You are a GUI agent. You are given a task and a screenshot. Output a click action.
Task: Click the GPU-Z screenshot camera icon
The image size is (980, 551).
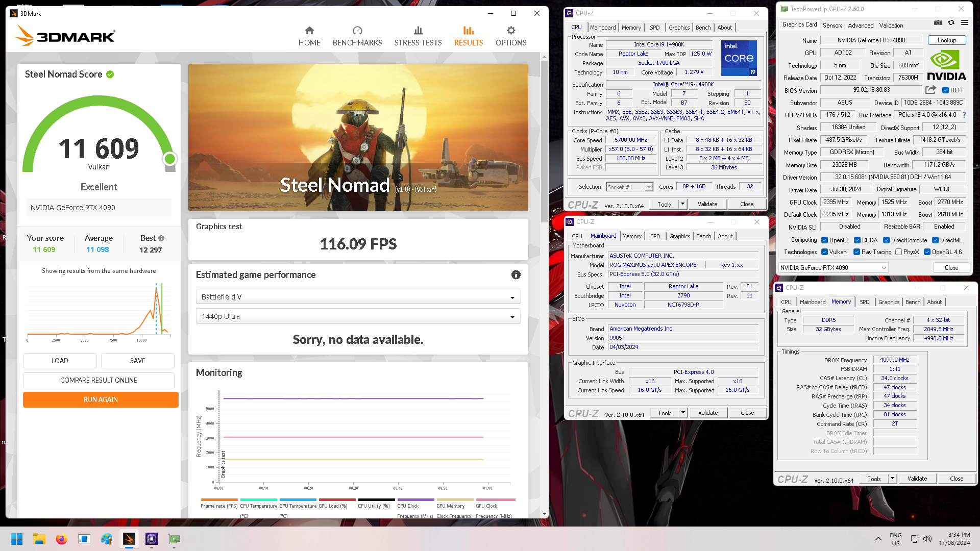pos(938,23)
